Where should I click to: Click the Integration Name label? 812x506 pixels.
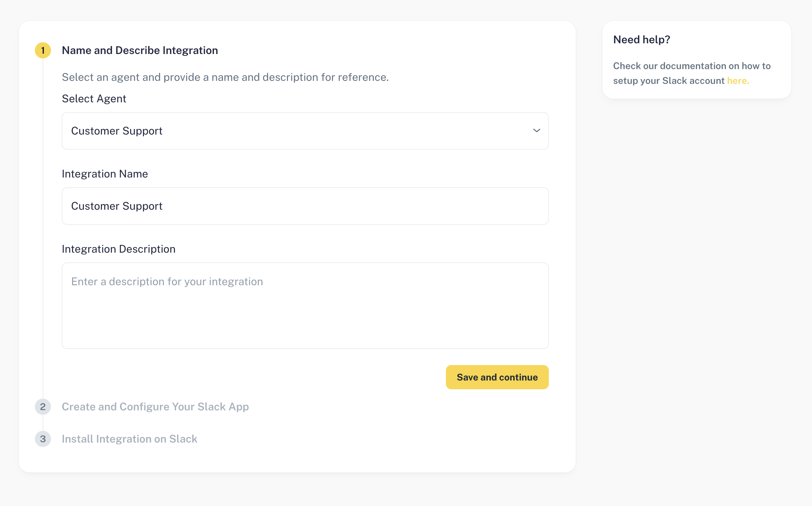105,174
